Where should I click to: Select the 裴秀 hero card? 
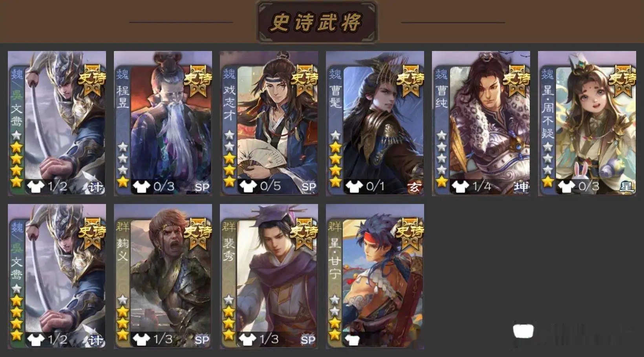point(269,276)
